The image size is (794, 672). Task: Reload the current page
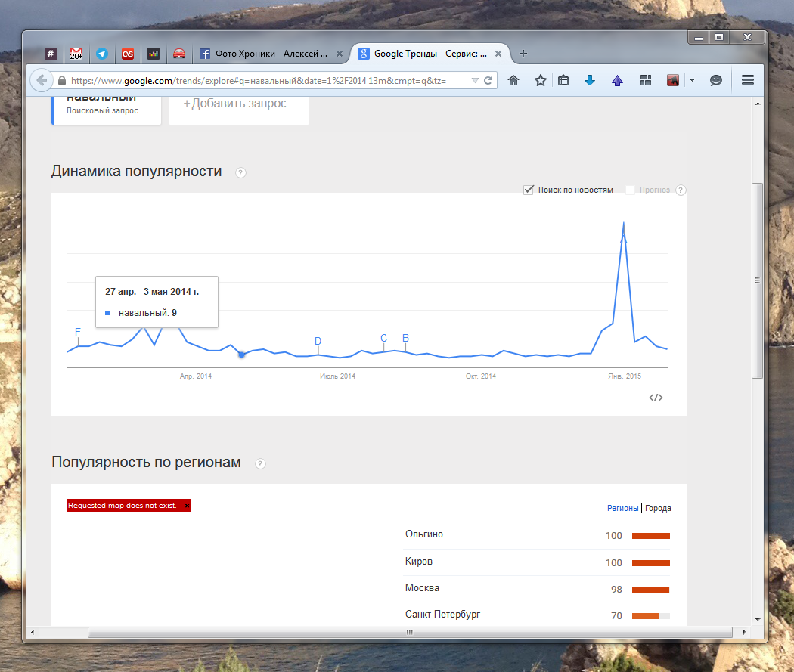point(488,80)
